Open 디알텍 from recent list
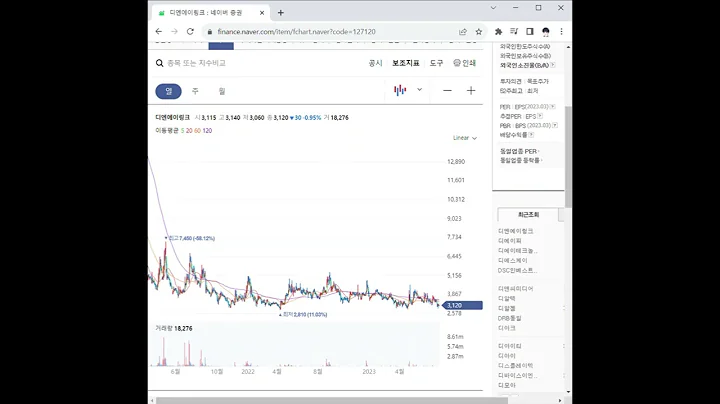This screenshot has width=720, height=404. 507,298
